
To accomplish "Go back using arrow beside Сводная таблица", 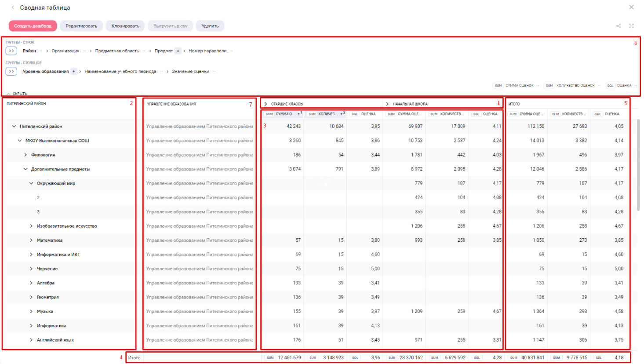I will click(13, 7).
